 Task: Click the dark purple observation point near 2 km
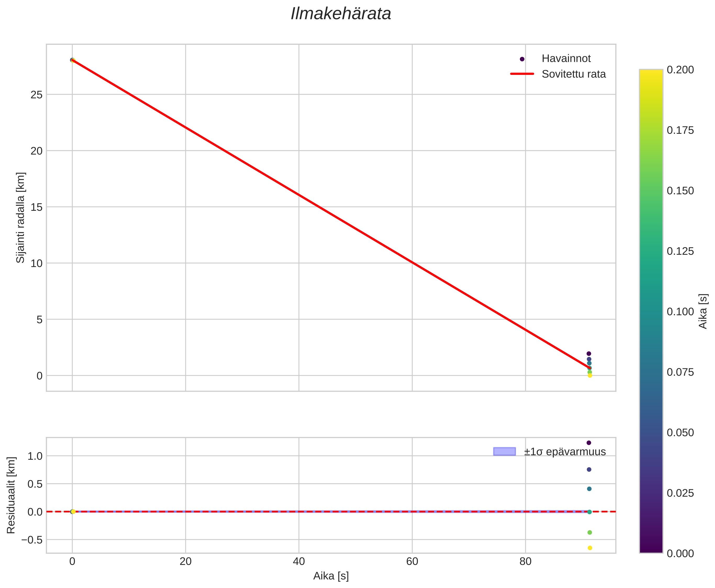point(589,354)
